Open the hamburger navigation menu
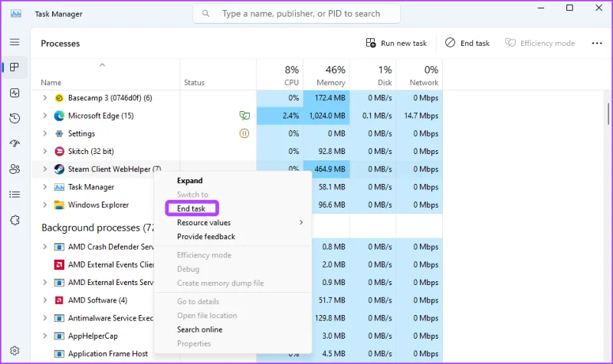The height and width of the screenshot is (364, 613). pos(15,42)
